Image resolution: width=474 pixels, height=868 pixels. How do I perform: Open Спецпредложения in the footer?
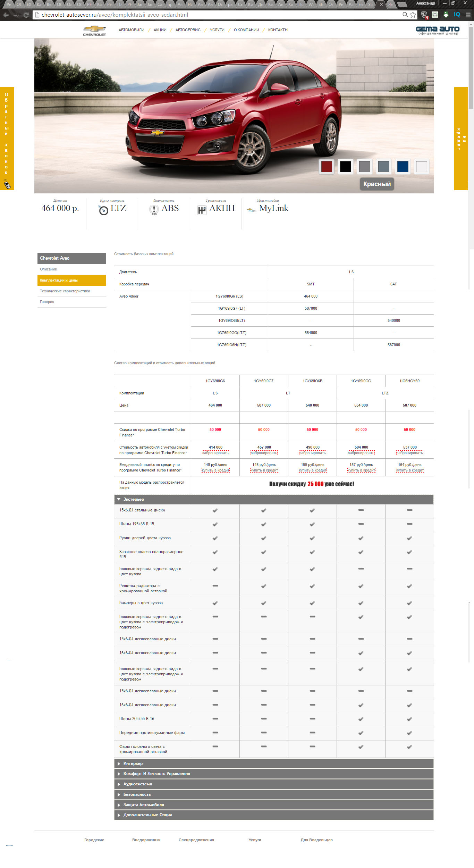[196, 840]
